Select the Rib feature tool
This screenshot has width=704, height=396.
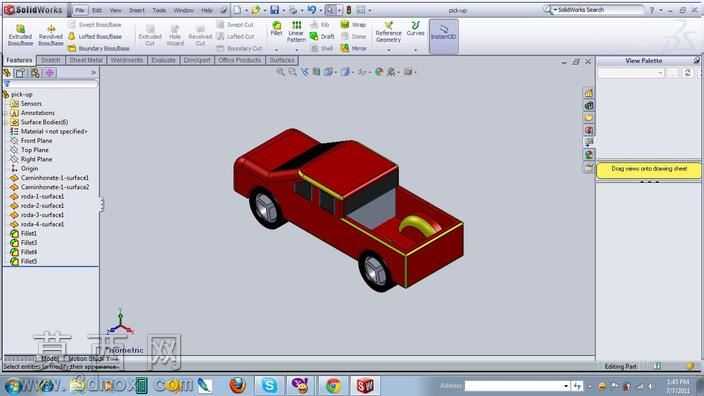click(320, 25)
